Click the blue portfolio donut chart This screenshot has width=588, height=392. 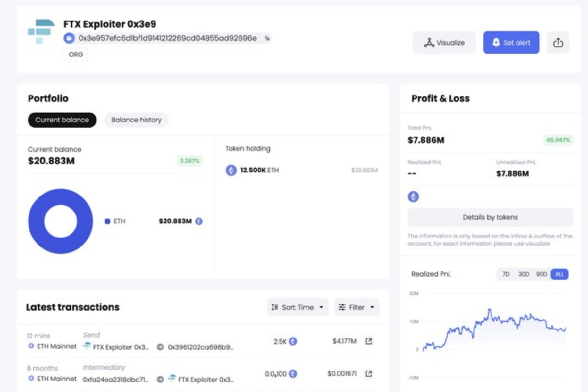pyautogui.click(x=61, y=222)
